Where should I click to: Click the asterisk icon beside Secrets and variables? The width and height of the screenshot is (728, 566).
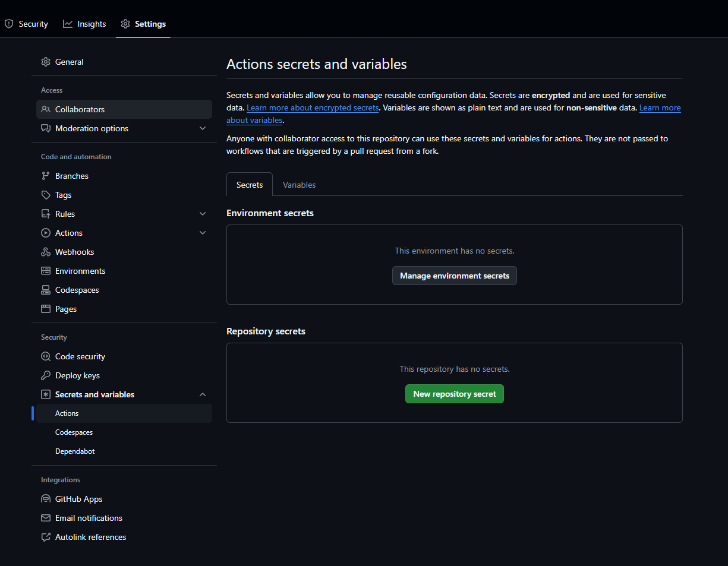coord(46,394)
